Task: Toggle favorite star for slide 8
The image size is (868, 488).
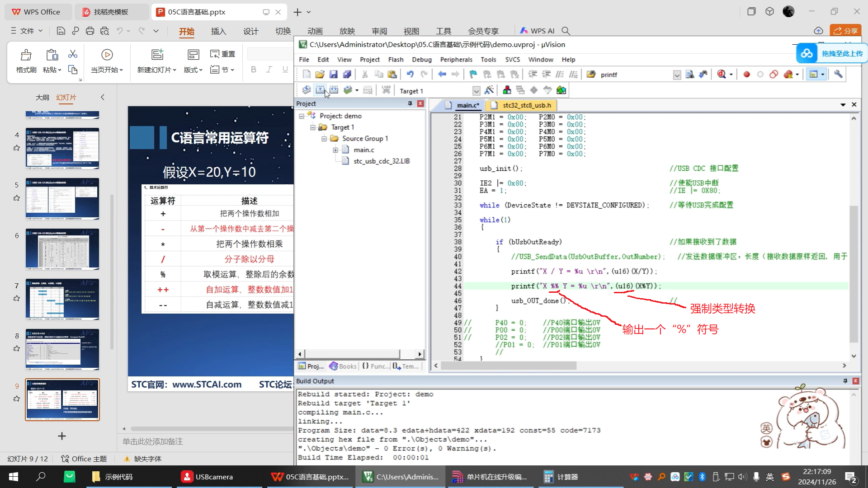Action: pyautogui.click(x=17, y=348)
